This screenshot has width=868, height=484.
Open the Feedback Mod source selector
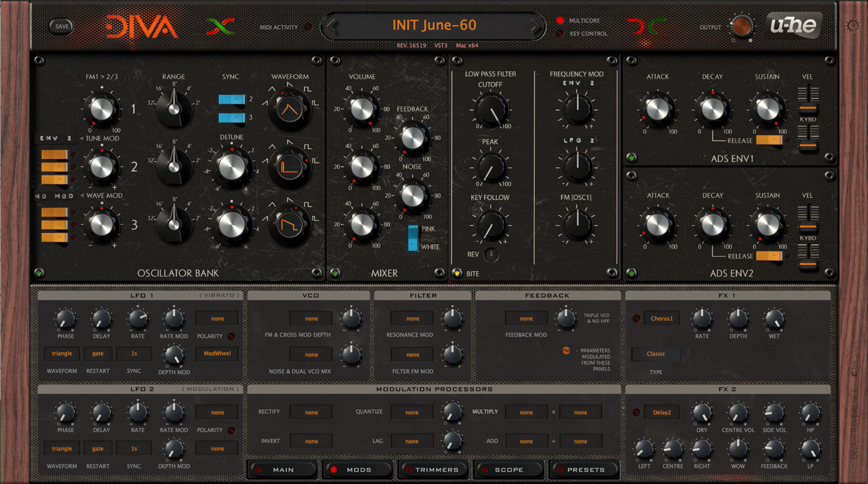coord(526,319)
